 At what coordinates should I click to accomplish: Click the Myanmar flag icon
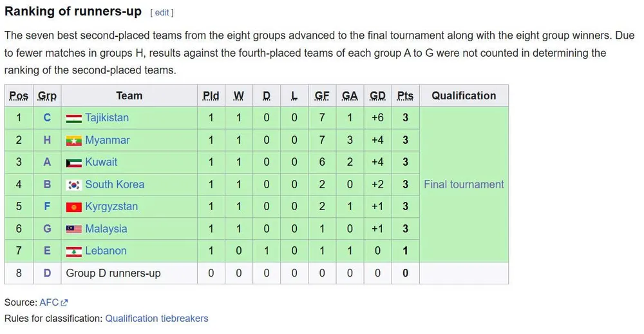coord(74,141)
